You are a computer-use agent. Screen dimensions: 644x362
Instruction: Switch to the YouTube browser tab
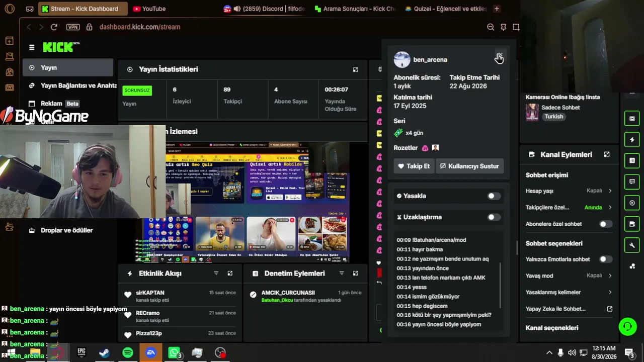click(149, 9)
